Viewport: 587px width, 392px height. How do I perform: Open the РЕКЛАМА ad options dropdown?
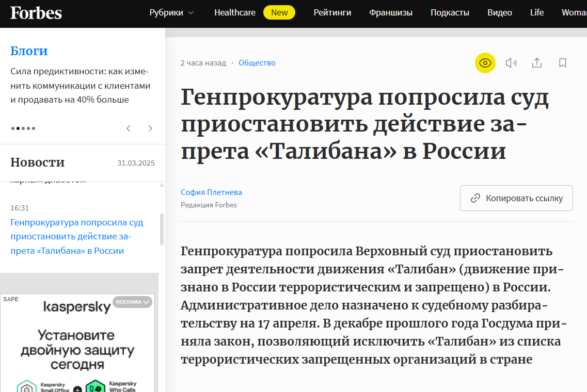point(133,302)
